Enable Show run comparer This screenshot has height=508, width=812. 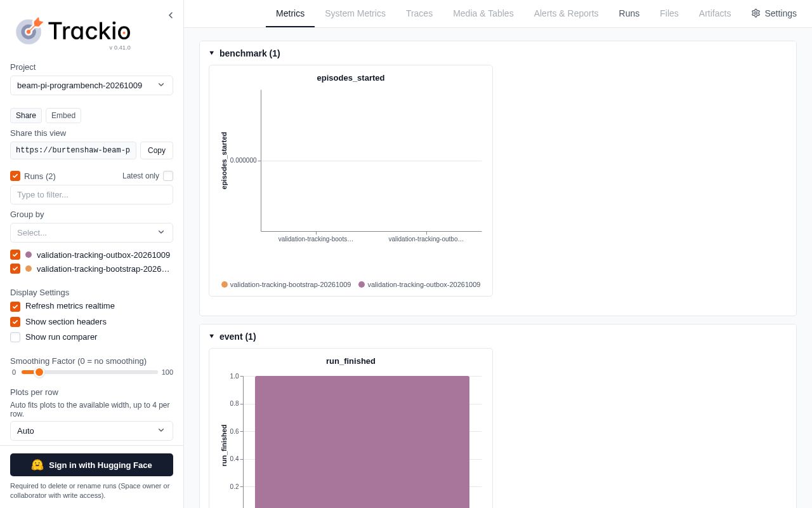tap(15, 337)
